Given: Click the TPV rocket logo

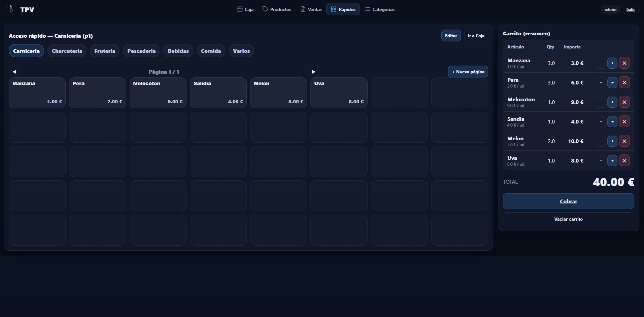Looking at the screenshot, I should point(10,9).
